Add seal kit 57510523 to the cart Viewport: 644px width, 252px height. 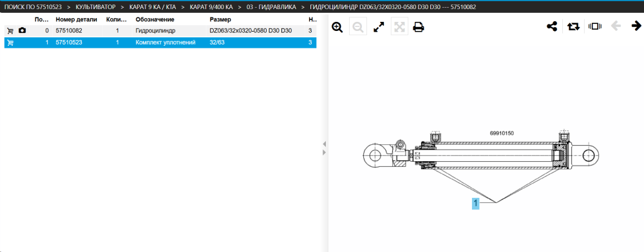[11, 43]
